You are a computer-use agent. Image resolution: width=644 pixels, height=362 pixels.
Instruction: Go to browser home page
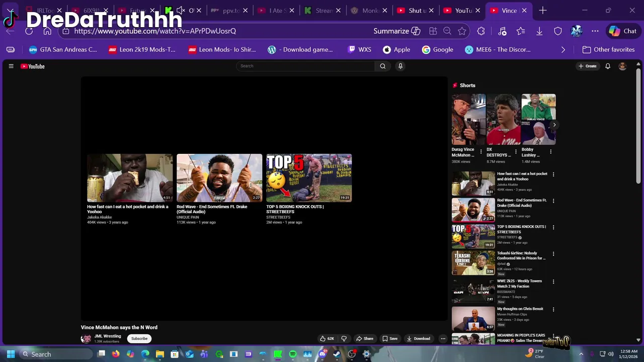click(x=47, y=31)
